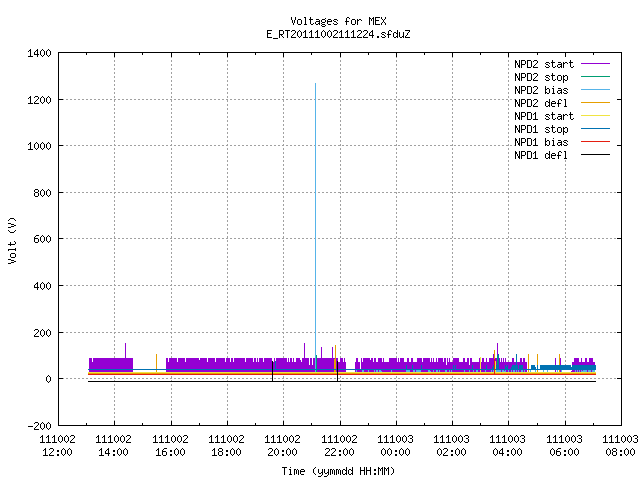This screenshot has width=640, height=480.
Task: Click the "111002 22:00" time tick label
Action: coord(339,446)
